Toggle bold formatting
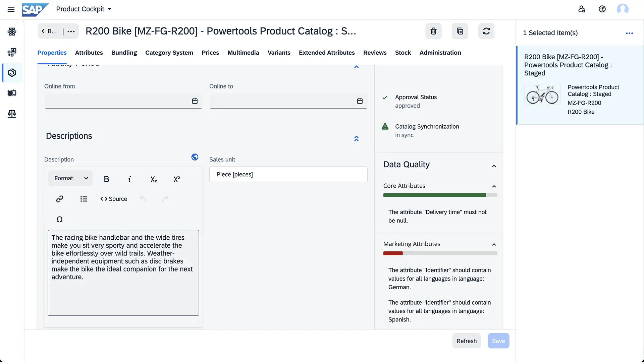The image size is (644, 362). pyautogui.click(x=107, y=179)
